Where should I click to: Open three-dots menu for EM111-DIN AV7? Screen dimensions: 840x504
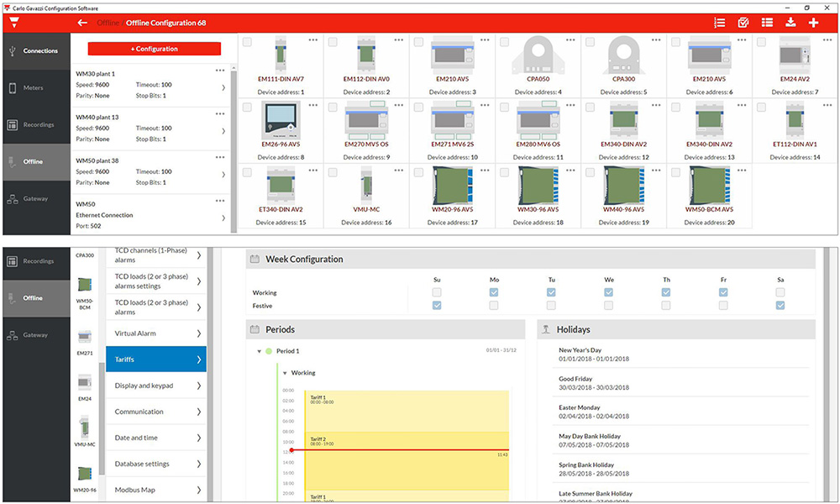click(x=313, y=41)
